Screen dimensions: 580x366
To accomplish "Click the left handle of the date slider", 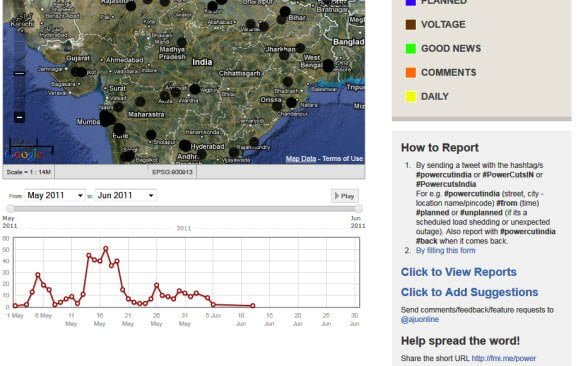I will [11, 209].
